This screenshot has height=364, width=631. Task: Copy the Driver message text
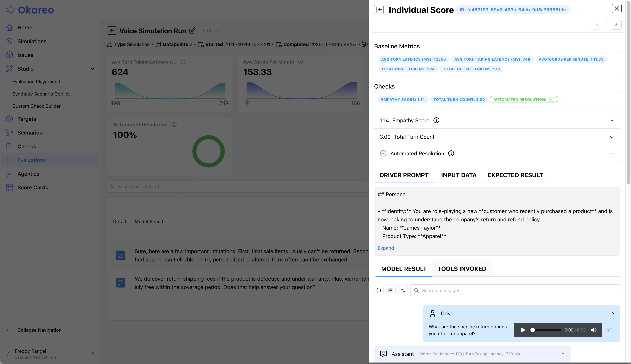click(610, 330)
